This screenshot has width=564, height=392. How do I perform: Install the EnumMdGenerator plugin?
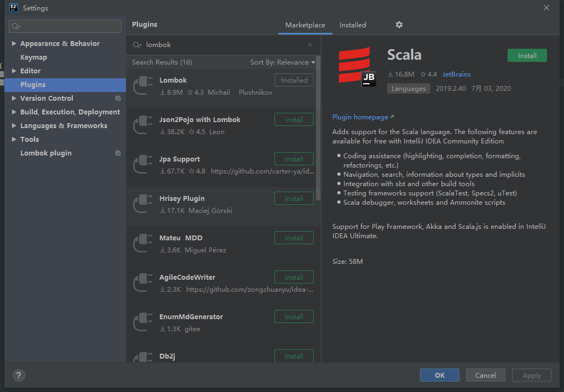294,317
